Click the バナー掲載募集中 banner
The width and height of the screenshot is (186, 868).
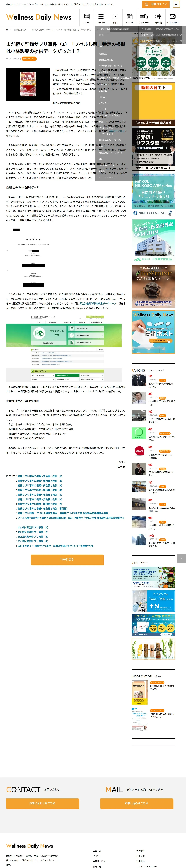153,649
